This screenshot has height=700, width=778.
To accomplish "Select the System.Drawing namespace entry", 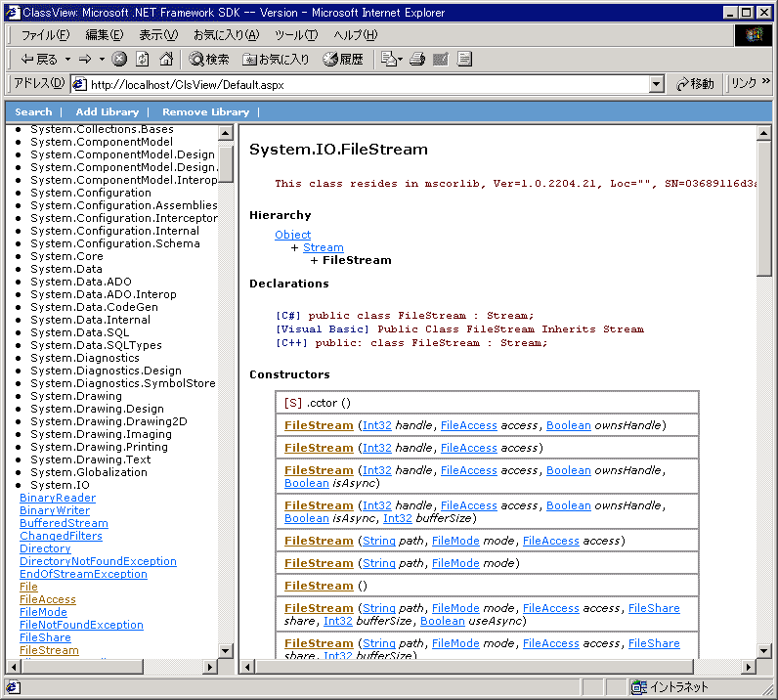I will pos(76,396).
